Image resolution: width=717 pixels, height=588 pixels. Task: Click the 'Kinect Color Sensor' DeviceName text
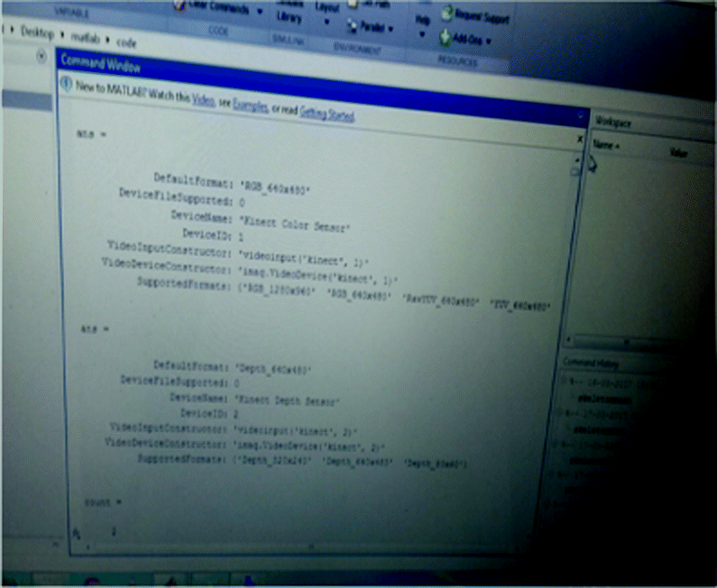(295, 224)
